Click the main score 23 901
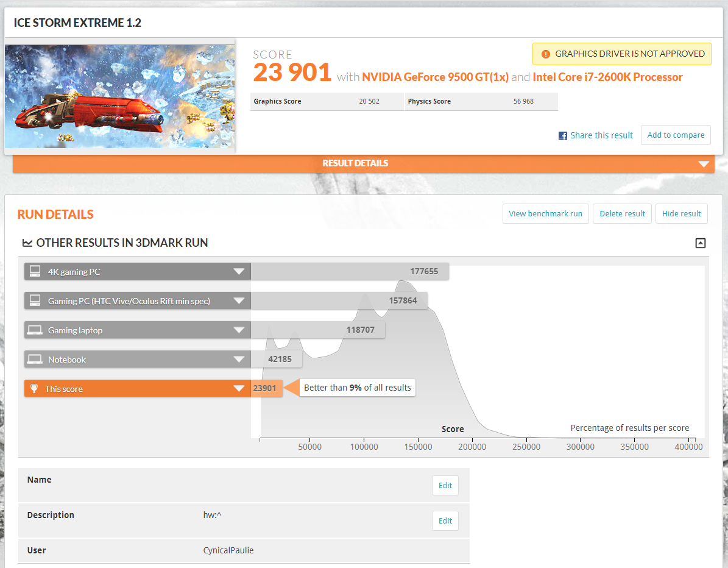The height and width of the screenshot is (568, 728). coord(292,73)
